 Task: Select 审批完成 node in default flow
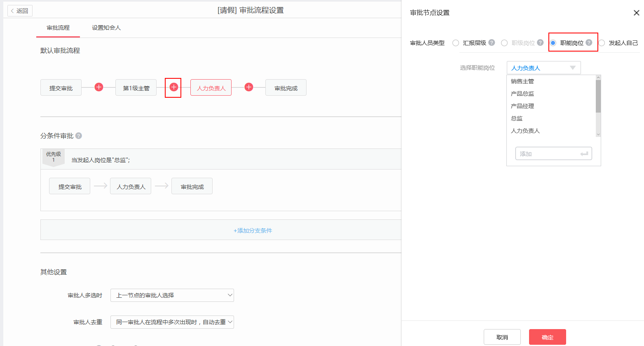(286, 87)
